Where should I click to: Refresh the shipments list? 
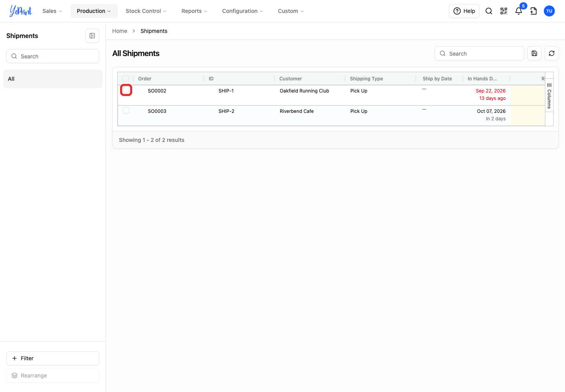click(x=552, y=53)
